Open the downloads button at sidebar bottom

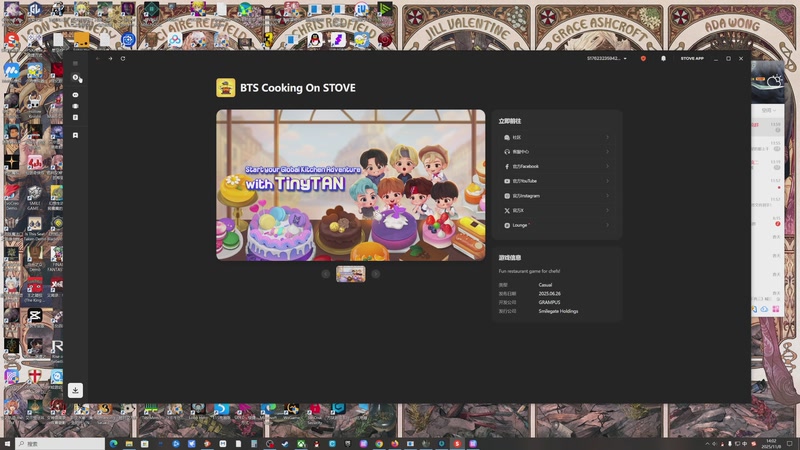point(76,390)
